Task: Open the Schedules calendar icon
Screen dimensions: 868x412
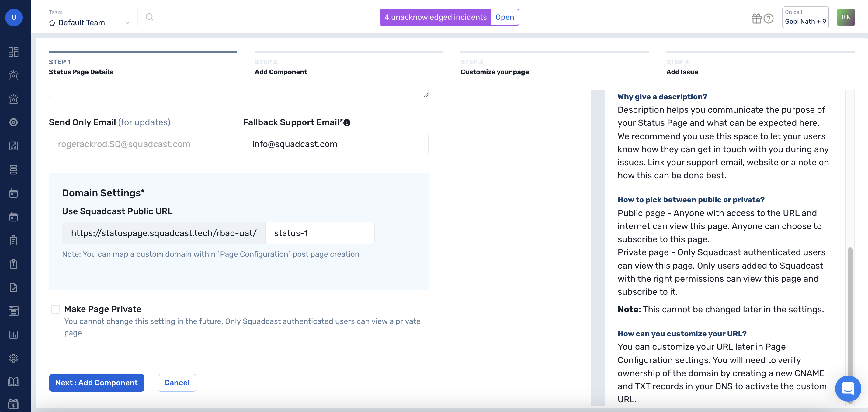Action: click(13, 193)
